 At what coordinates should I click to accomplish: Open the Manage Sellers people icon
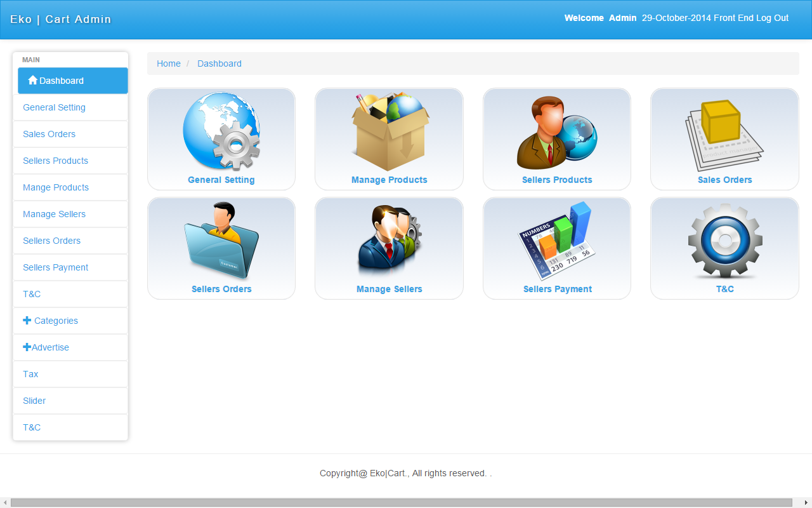(x=389, y=241)
